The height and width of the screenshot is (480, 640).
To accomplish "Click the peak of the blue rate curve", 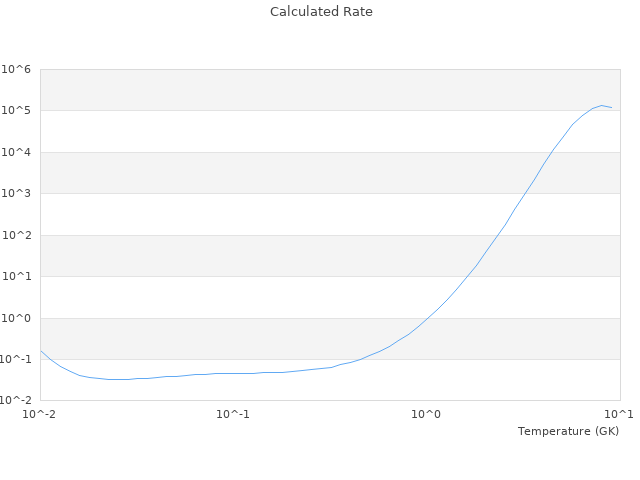I will click(601, 105).
